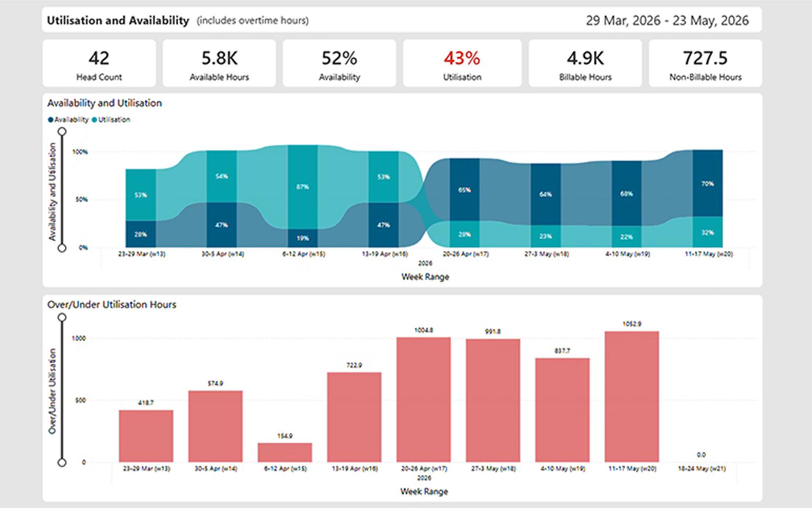Click the Utilisation legend color dot
Image resolution: width=812 pixels, height=508 pixels.
coord(94,119)
